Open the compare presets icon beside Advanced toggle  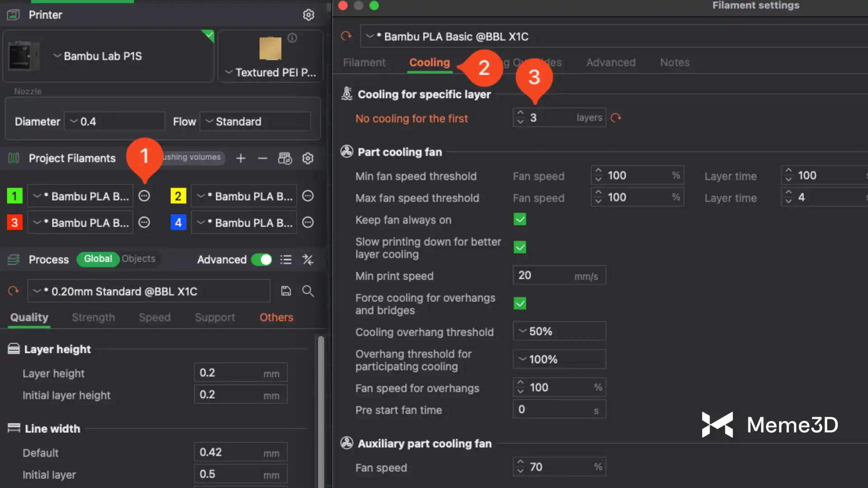tap(308, 259)
